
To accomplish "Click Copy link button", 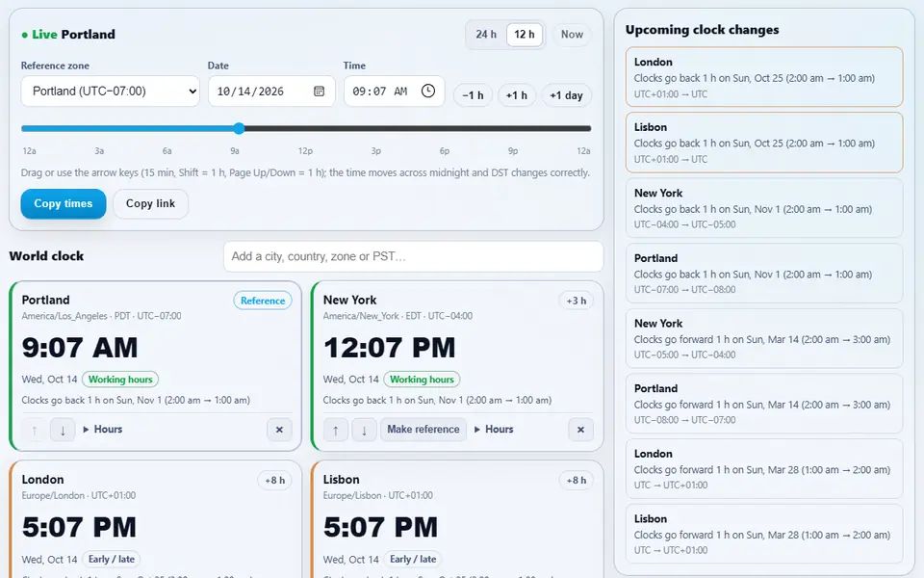I will coord(150,203).
